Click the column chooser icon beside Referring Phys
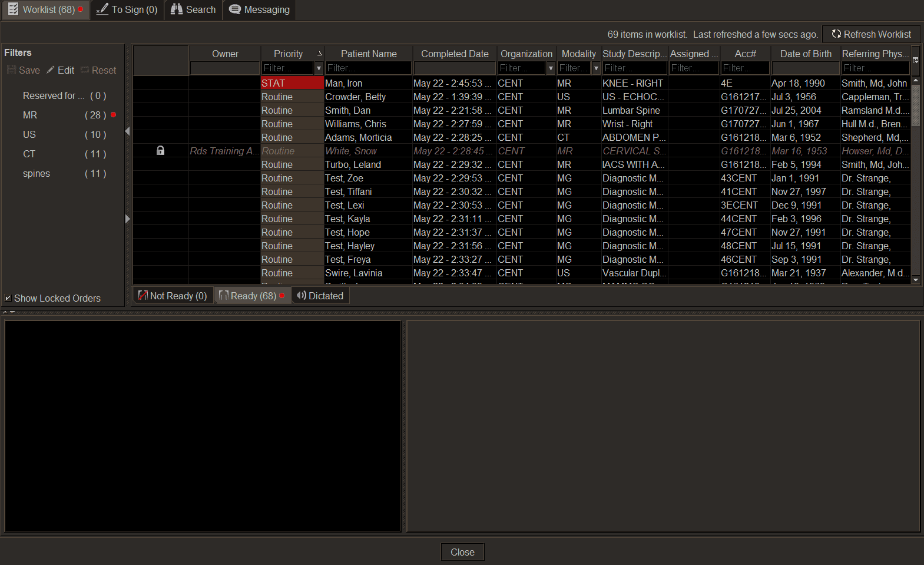 [915, 60]
